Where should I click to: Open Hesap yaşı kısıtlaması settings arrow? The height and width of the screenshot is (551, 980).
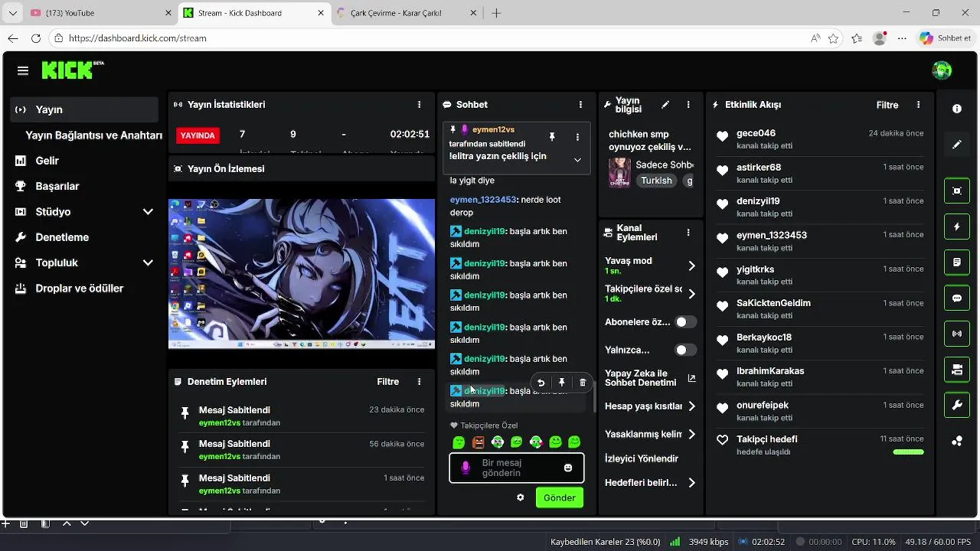point(691,406)
